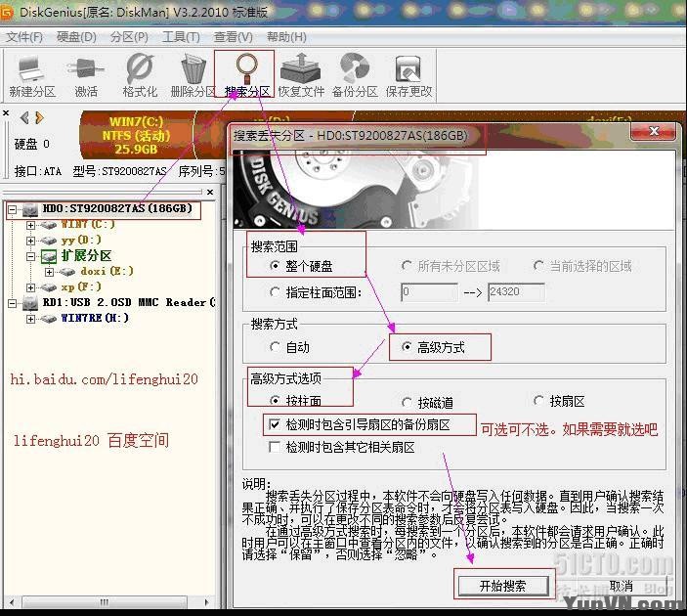Click the 删除分区 trash icon
This screenshot has height=616, width=687.
pyautogui.click(x=193, y=68)
